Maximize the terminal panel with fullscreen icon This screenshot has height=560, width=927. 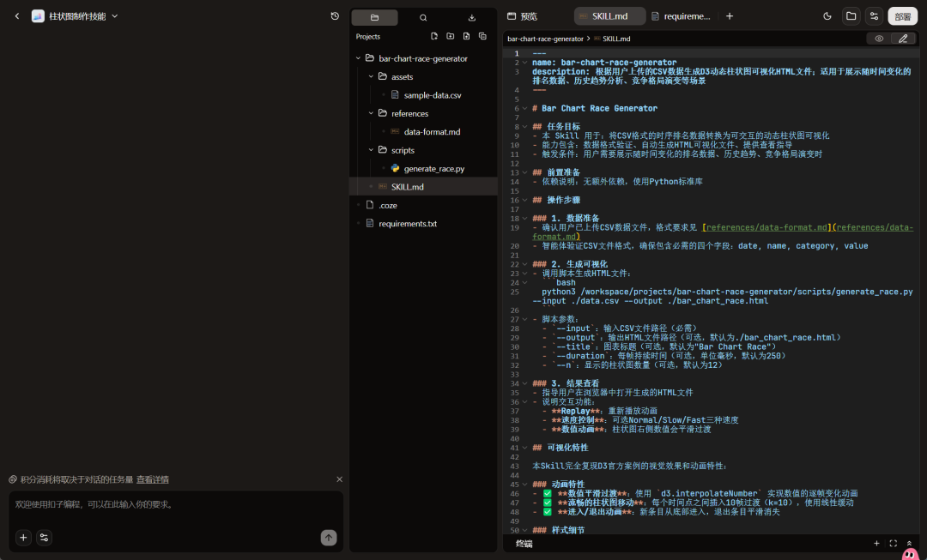click(893, 544)
